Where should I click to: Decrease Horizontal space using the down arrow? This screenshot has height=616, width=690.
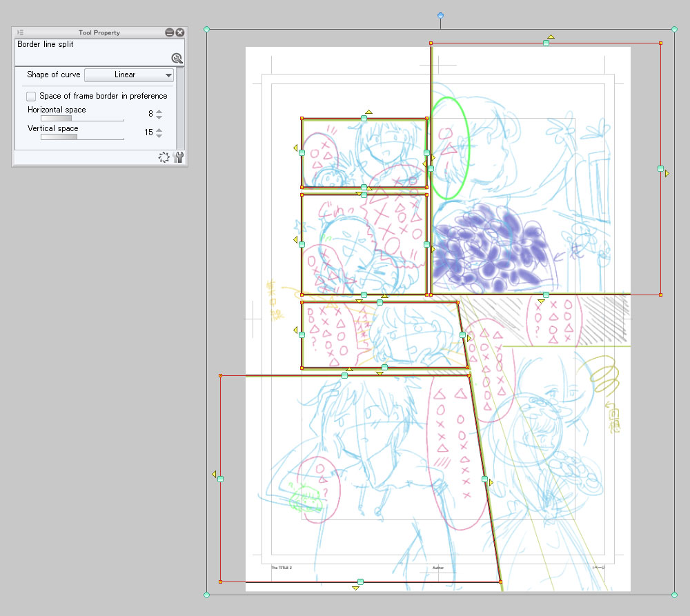pyautogui.click(x=159, y=117)
